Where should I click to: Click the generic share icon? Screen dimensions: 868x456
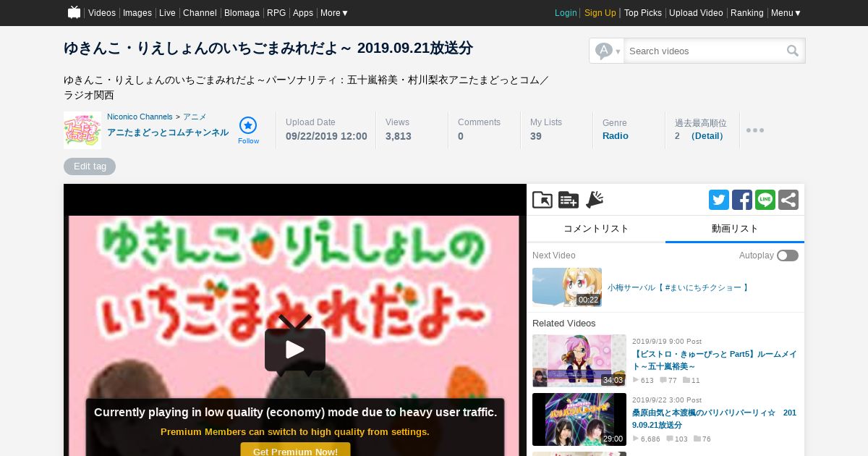coord(788,200)
